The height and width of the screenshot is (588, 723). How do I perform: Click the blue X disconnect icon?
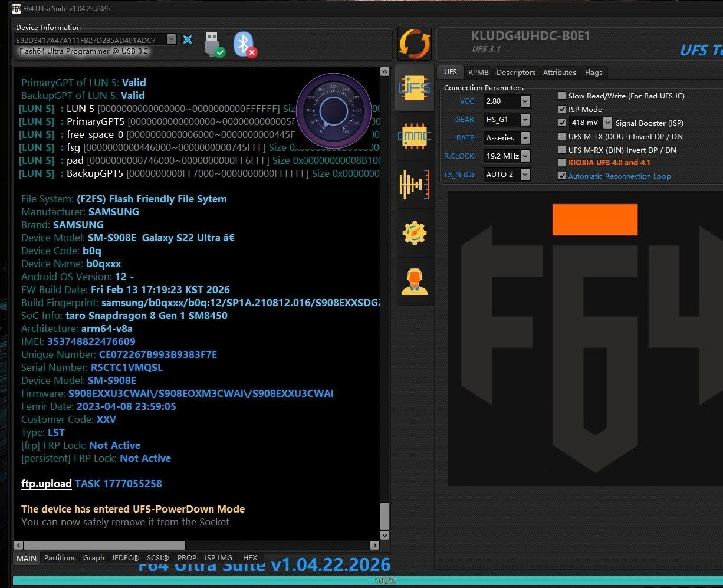click(188, 40)
